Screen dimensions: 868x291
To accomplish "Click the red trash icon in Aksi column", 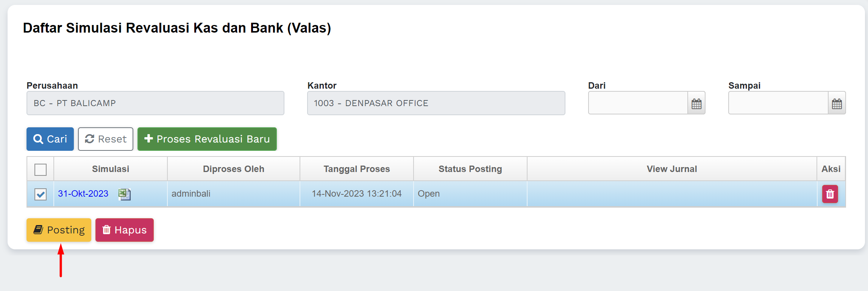I will click(x=830, y=194).
